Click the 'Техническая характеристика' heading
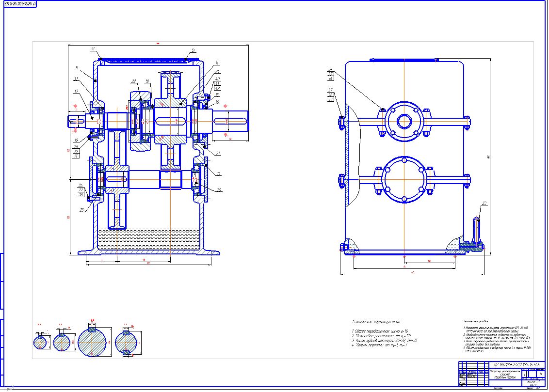 point(376,322)
